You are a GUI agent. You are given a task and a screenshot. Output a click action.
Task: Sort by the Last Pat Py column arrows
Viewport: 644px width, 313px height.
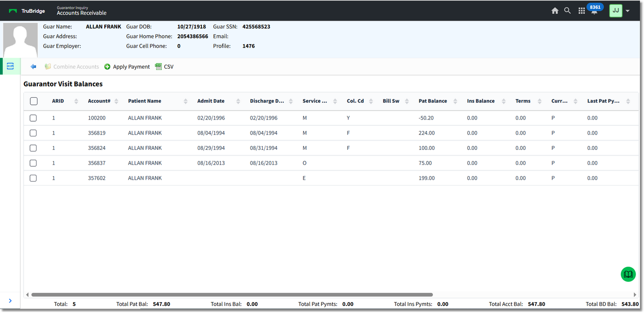click(628, 101)
